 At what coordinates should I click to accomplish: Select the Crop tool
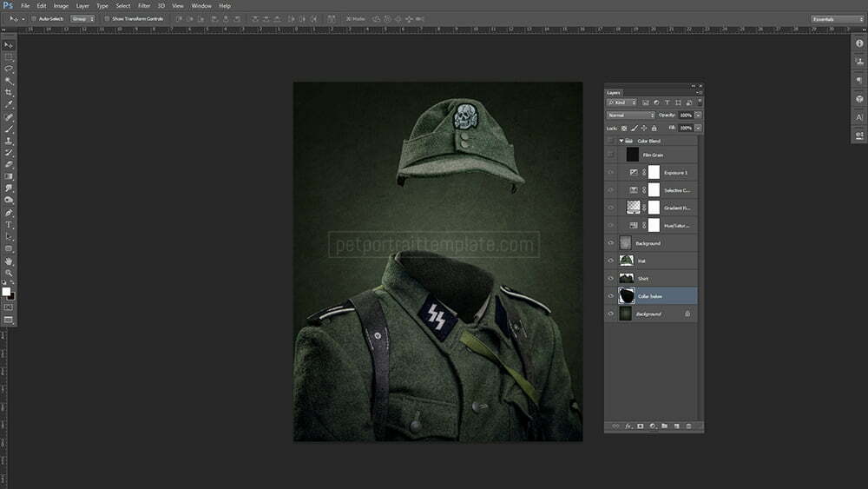(x=9, y=92)
